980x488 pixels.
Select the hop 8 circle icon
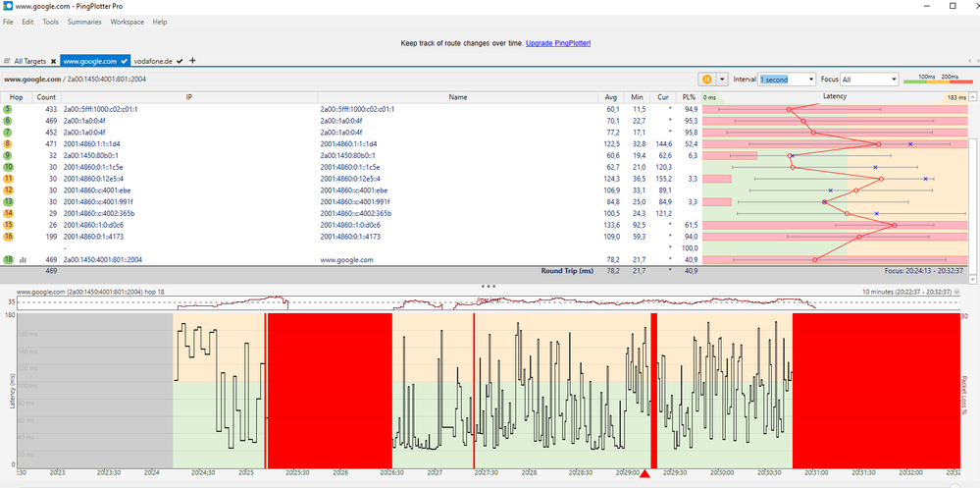pos(8,144)
